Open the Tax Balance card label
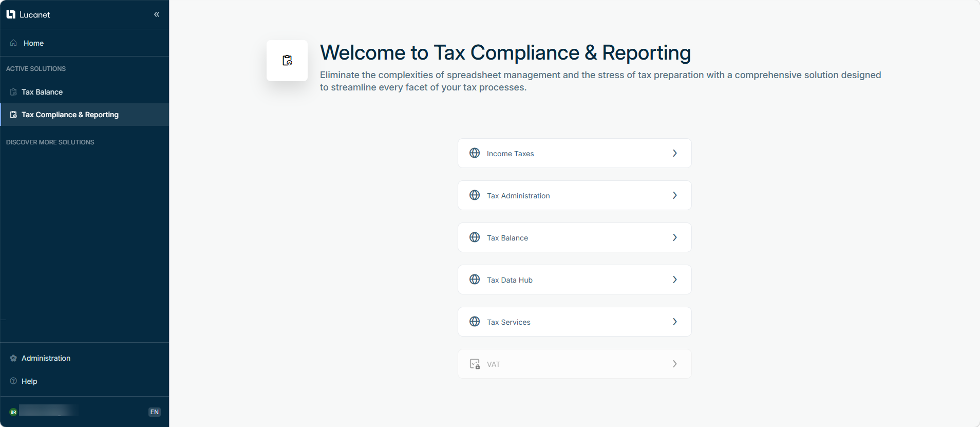This screenshot has width=980, height=427. click(507, 238)
